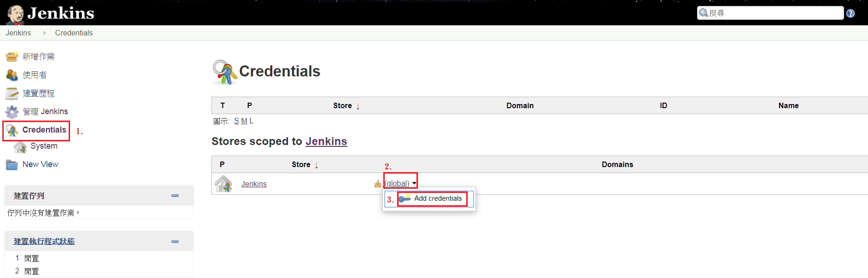
Task: Open the New View link
Action: pos(41,164)
